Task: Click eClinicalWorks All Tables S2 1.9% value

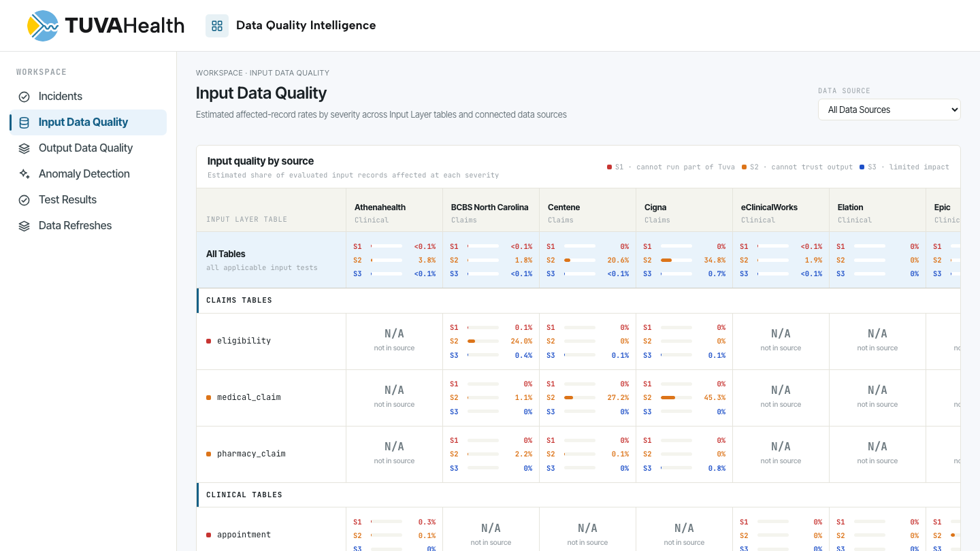Action: [x=813, y=260]
